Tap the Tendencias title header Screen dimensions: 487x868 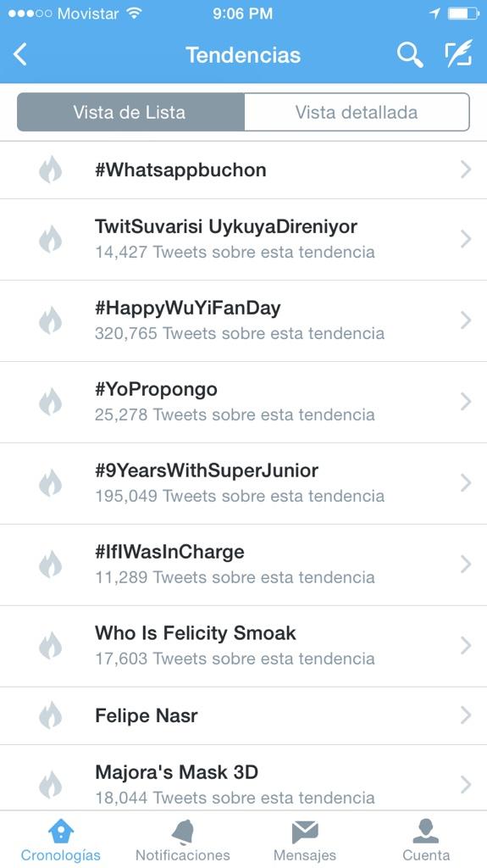pos(244,55)
